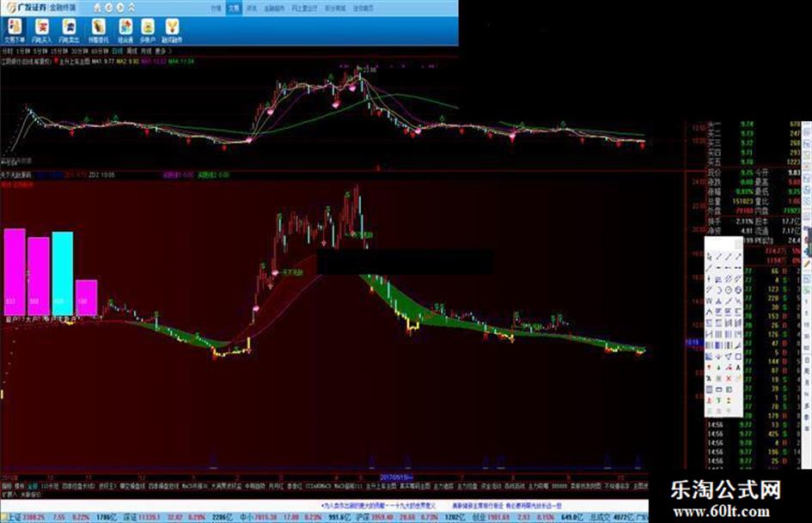The width and height of the screenshot is (812, 523).
Task: Switch to 分时 intraday period tab
Action: tap(7, 52)
